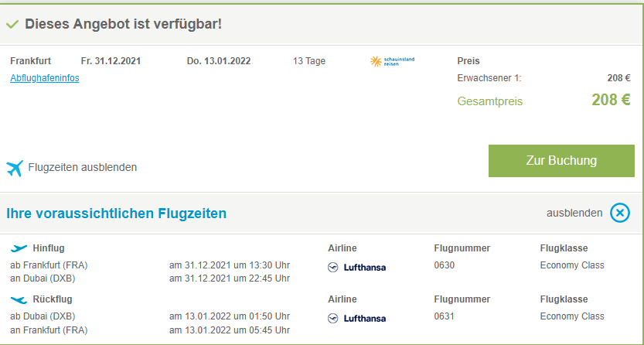644x345 pixels.
Task: Click the Lufthansa logo for flight 0631
Action: [x=357, y=319]
